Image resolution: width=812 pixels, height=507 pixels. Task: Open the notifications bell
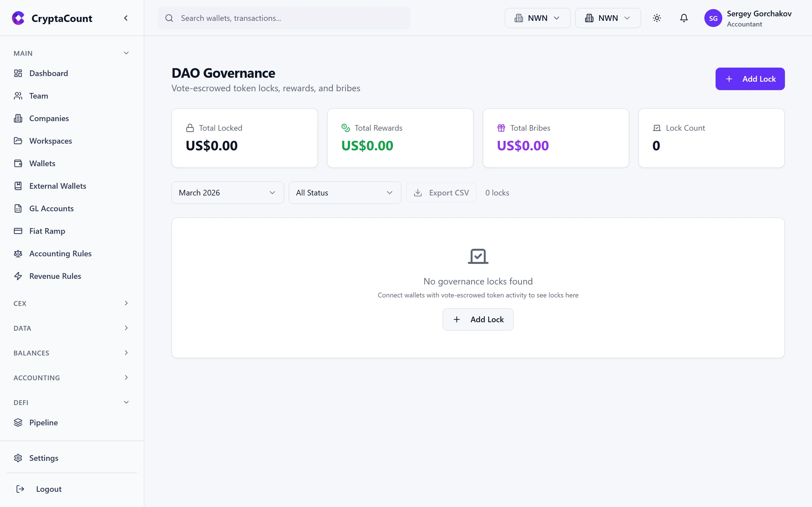pos(683,18)
